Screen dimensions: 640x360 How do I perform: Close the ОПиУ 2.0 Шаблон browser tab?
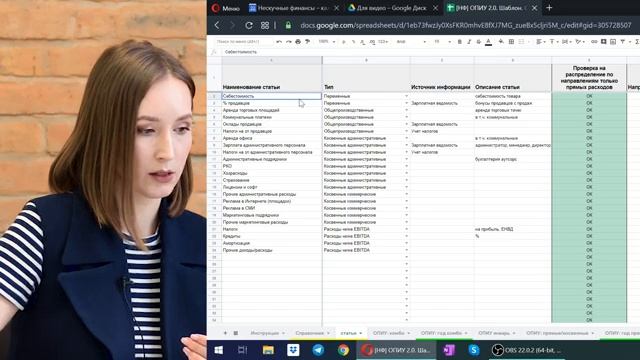(534, 8)
